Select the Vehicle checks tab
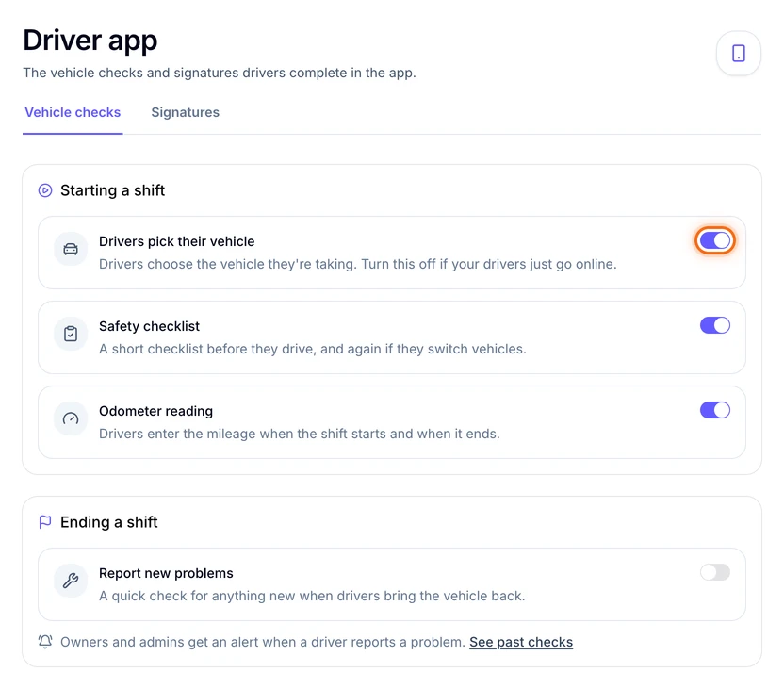 click(73, 112)
